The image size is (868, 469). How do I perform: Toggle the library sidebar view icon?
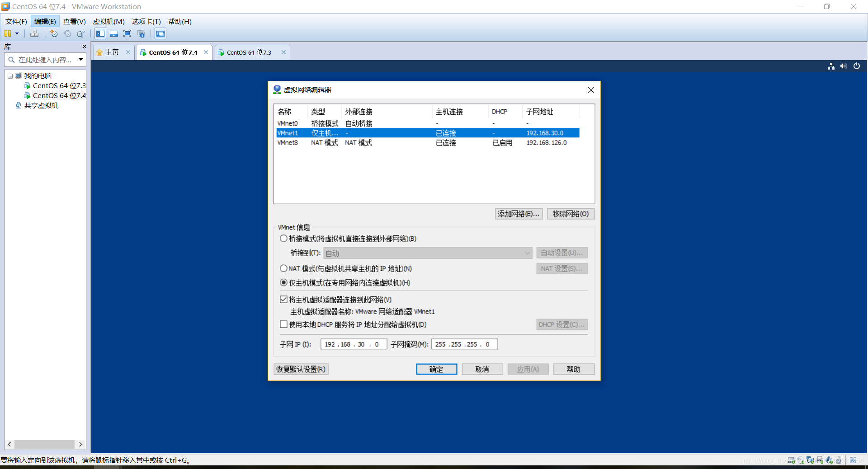coord(100,33)
